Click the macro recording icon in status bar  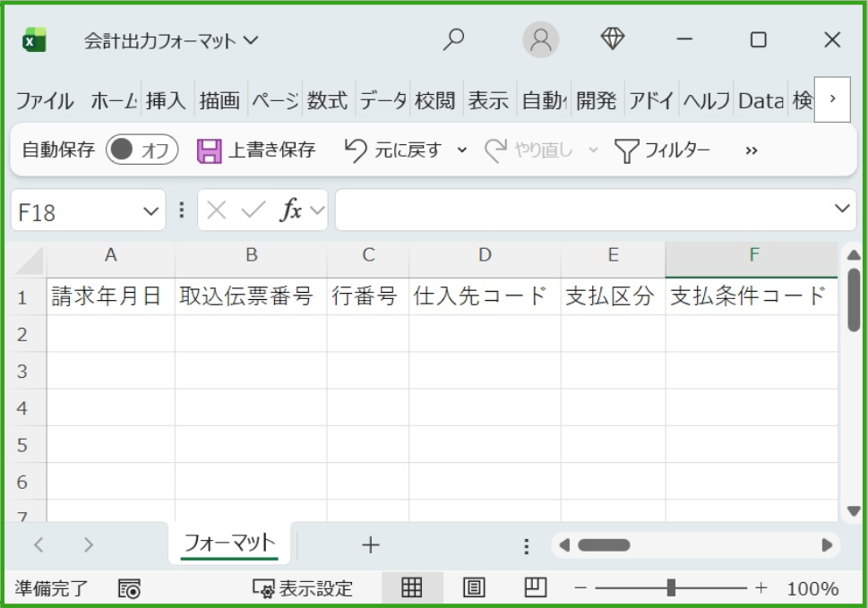click(131, 588)
